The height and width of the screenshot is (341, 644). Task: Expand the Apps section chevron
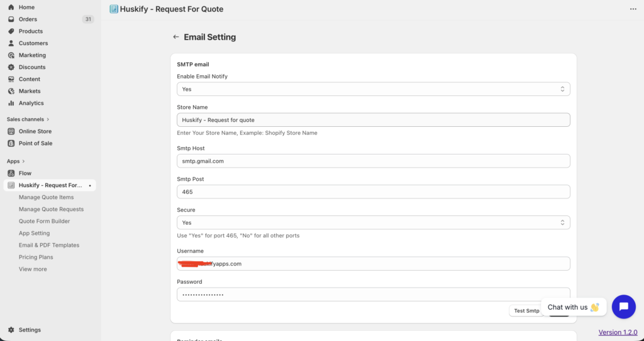tap(23, 161)
